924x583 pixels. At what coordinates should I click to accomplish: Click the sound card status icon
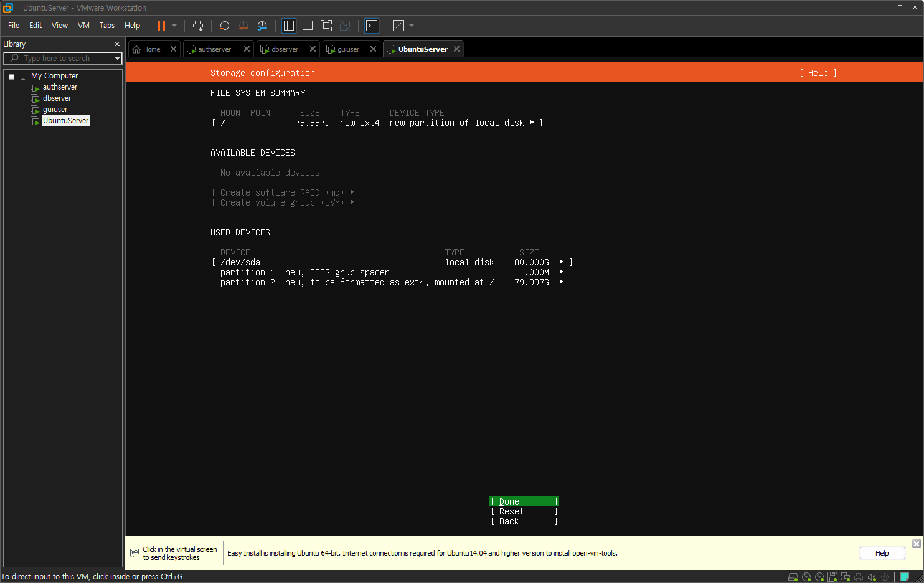(872, 577)
